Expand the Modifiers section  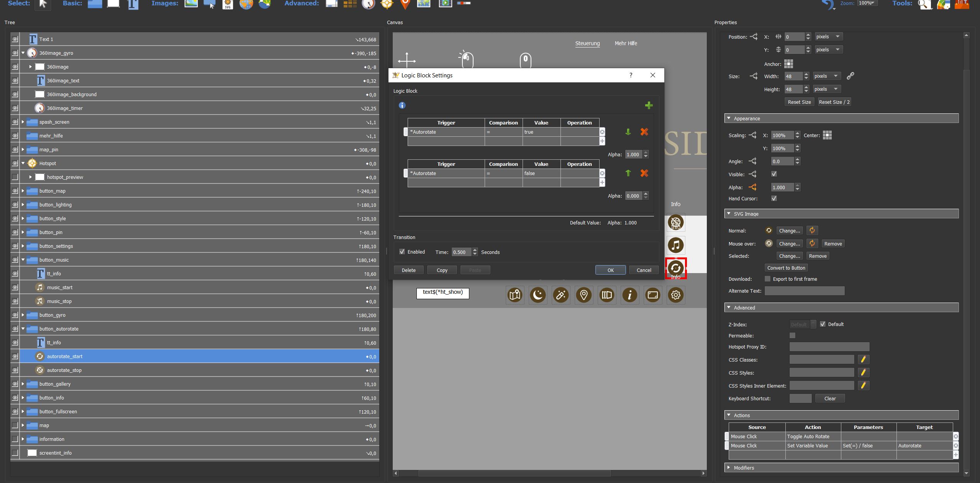729,468
